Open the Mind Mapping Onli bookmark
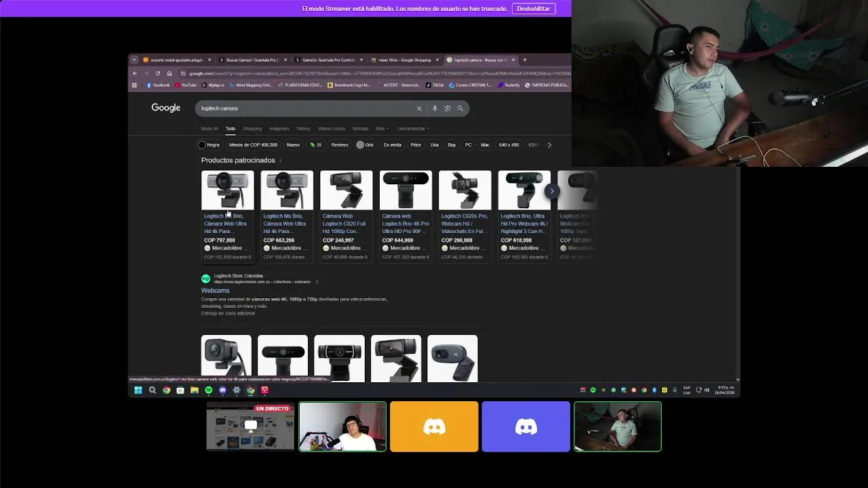868x488 pixels. [x=250, y=85]
